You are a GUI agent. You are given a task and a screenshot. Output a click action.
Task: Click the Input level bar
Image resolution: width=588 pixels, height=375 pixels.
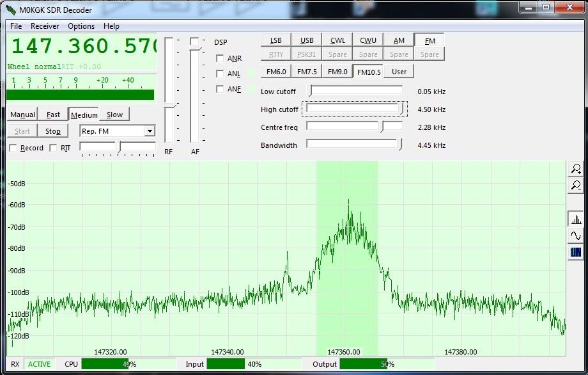(254, 364)
